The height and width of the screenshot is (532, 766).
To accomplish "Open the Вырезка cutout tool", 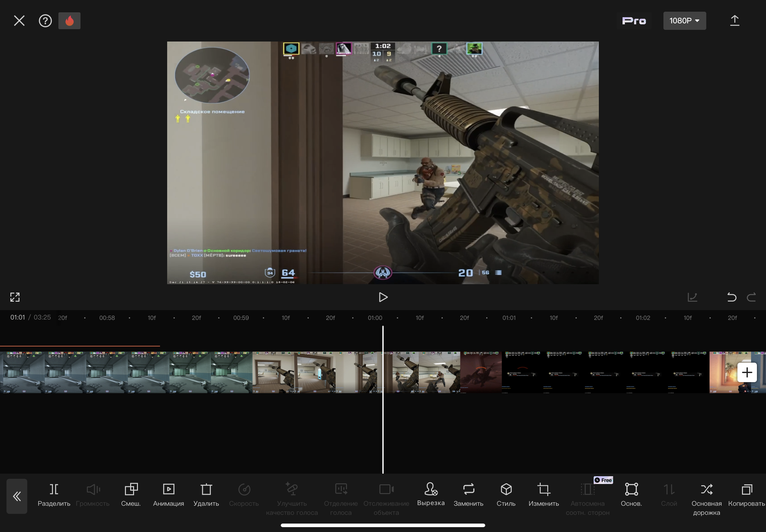I will (430, 495).
